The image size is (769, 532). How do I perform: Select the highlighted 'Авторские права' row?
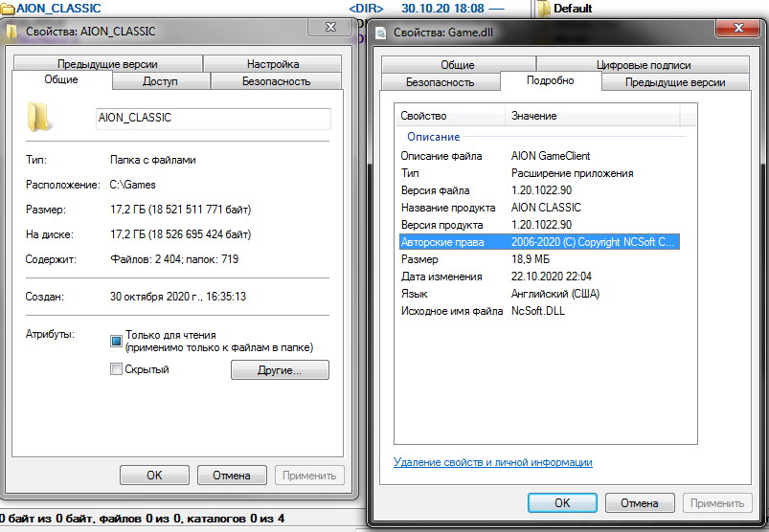click(x=539, y=242)
